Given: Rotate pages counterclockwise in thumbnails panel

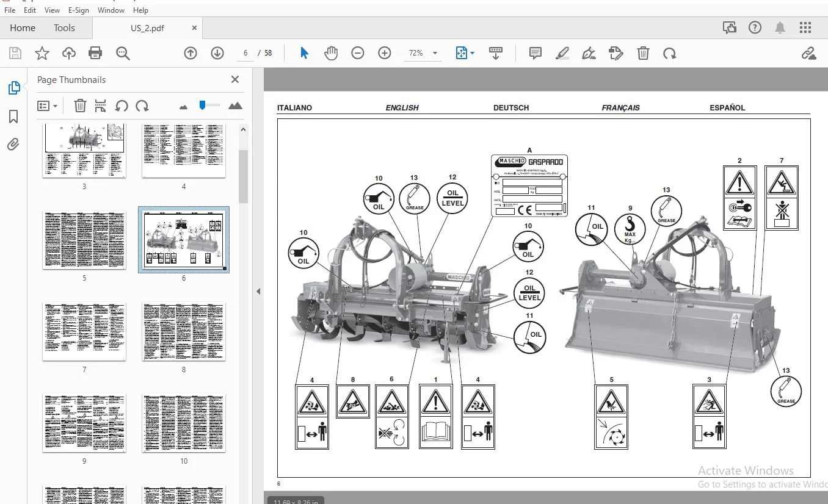Looking at the screenshot, I should [x=122, y=106].
